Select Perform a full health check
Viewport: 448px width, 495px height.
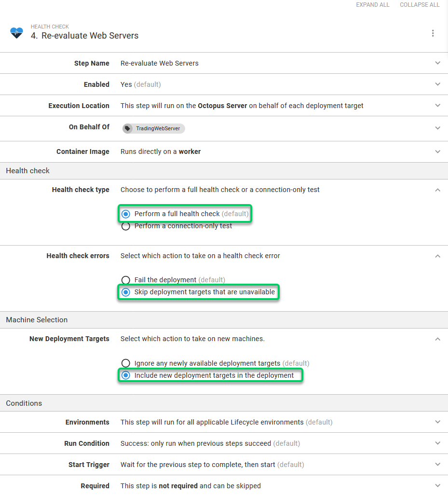[126, 214]
